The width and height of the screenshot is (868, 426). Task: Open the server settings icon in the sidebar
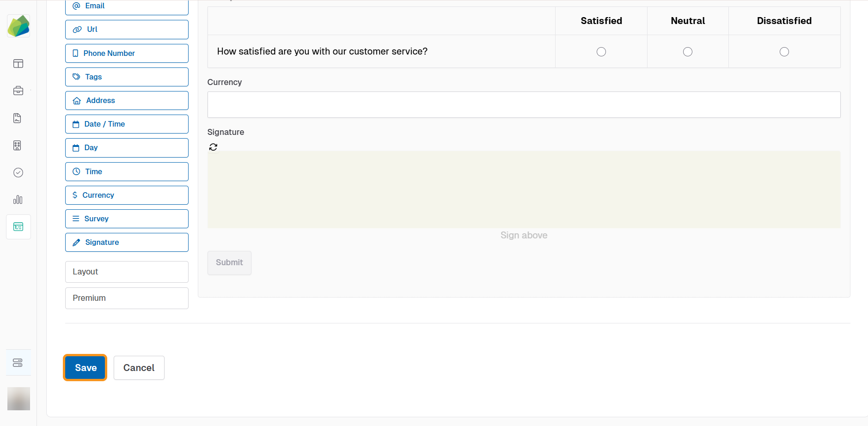[x=18, y=363]
